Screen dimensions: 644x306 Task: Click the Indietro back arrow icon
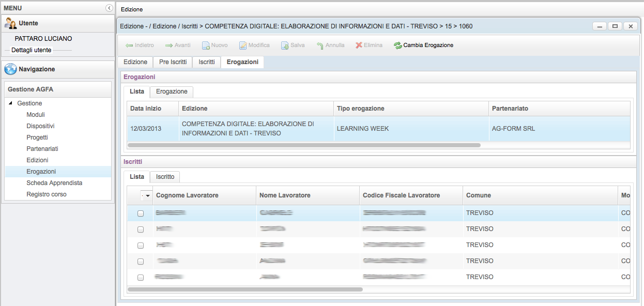click(x=129, y=45)
